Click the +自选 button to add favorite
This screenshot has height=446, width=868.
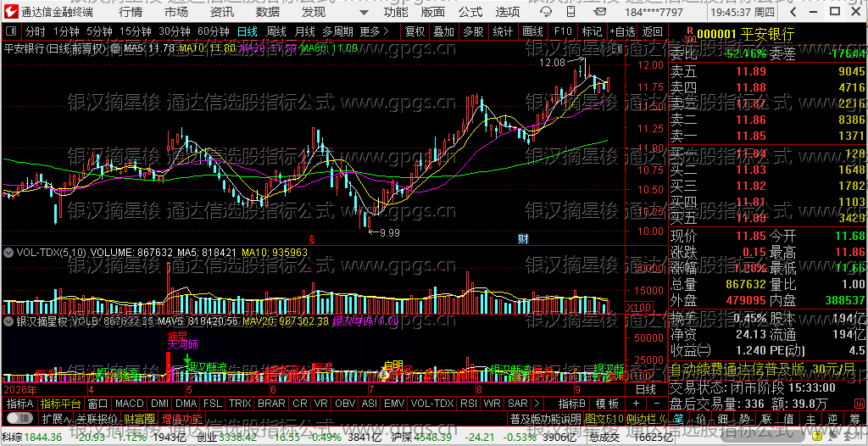pyautogui.click(x=623, y=31)
